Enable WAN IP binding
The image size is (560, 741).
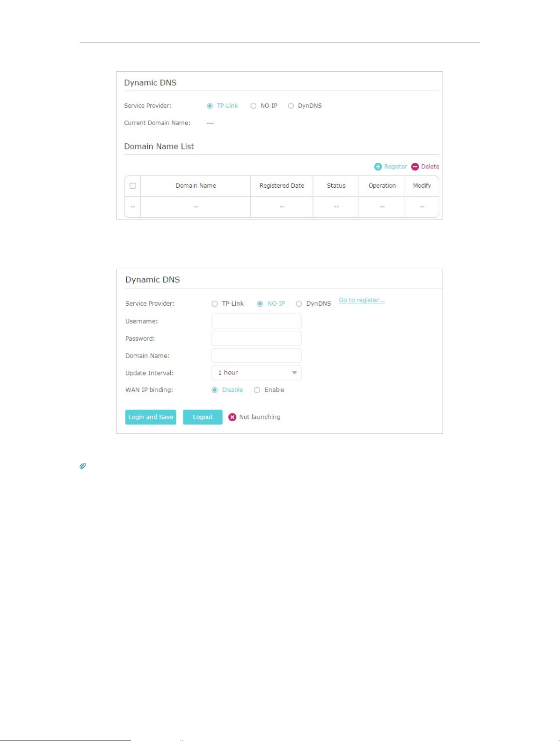[x=257, y=390]
